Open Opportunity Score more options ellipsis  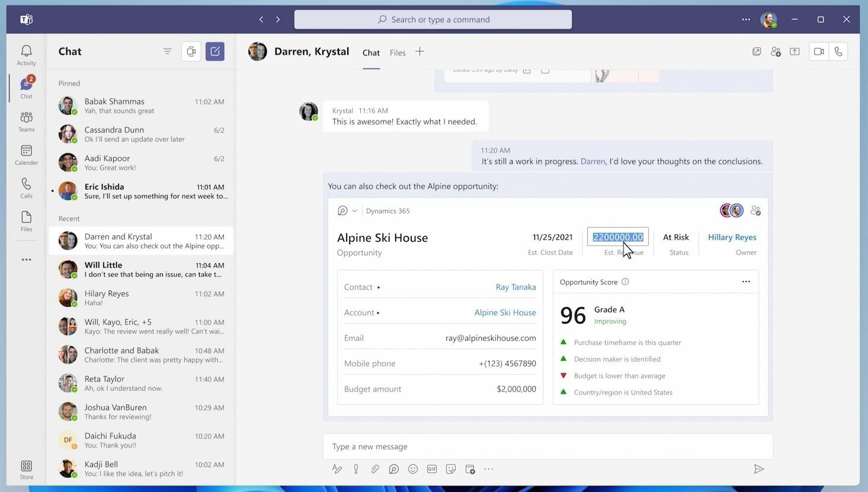point(746,282)
